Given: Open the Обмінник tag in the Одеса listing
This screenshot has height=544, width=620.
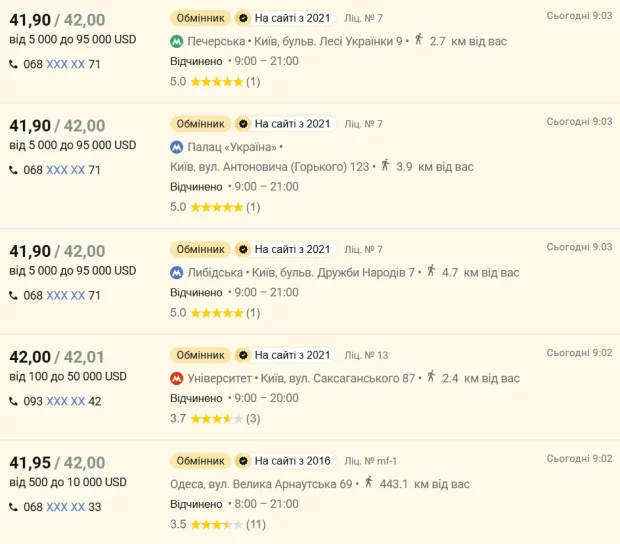Looking at the screenshot, I should (x=200, y=461).
